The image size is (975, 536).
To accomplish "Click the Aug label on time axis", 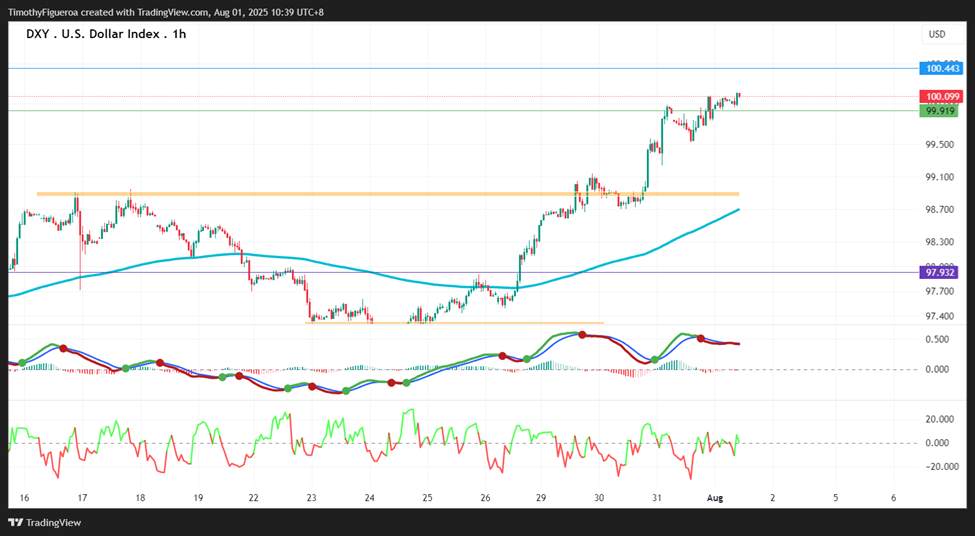I will pos(715,498).
